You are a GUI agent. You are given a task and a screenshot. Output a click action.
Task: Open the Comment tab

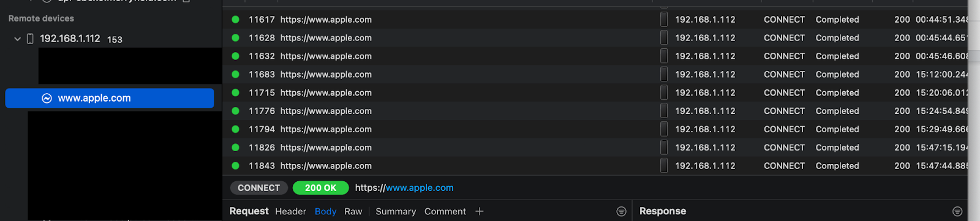[x=445, y=211]
